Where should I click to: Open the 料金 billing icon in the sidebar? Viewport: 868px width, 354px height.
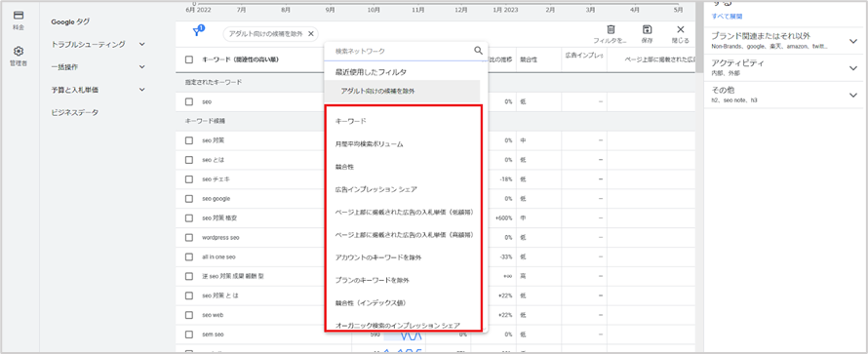19,15
